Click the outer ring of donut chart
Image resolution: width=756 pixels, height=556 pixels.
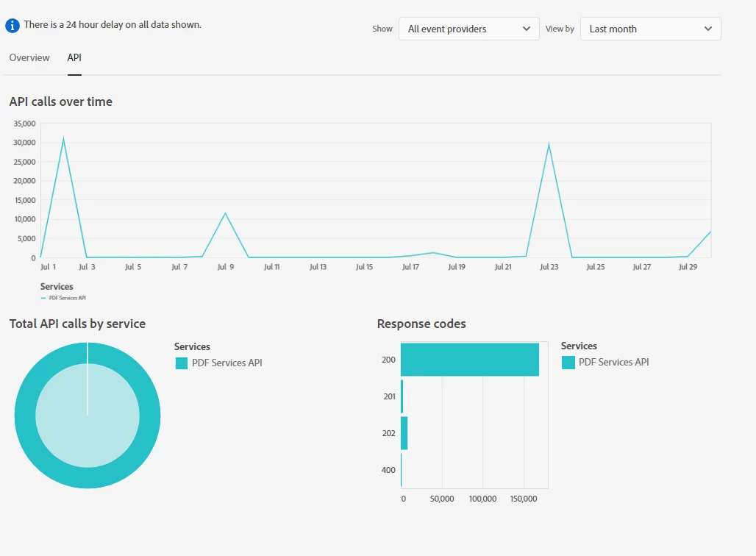click(x=25, y=416)
